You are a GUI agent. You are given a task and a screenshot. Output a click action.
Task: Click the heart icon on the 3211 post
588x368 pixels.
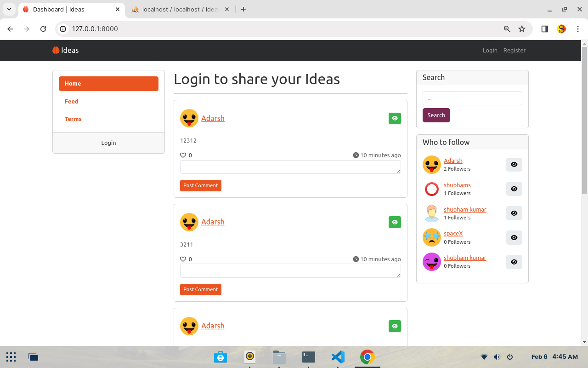pyautogui.click(x=183, y=259)
